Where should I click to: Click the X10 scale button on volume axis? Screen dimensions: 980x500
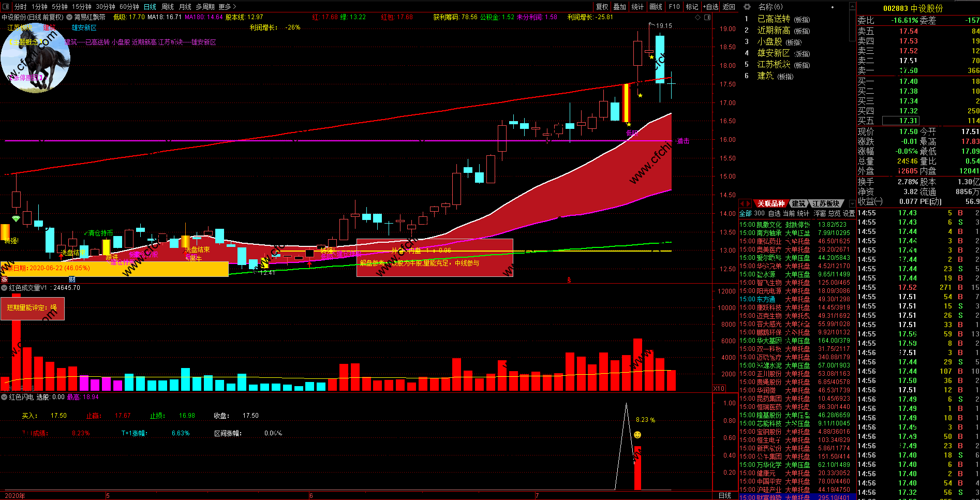pyautogui.click(x=719, y=388)
